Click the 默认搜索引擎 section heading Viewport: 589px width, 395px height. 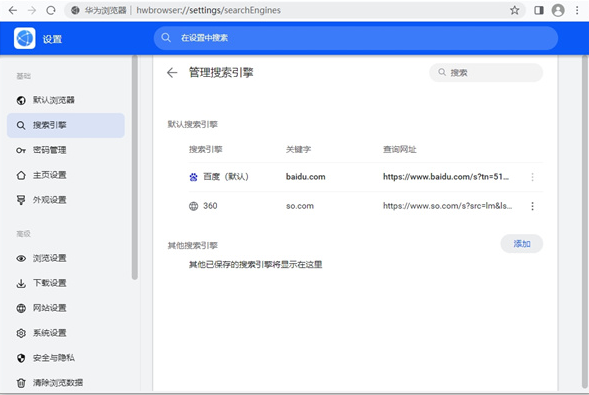tap(192, 124)
